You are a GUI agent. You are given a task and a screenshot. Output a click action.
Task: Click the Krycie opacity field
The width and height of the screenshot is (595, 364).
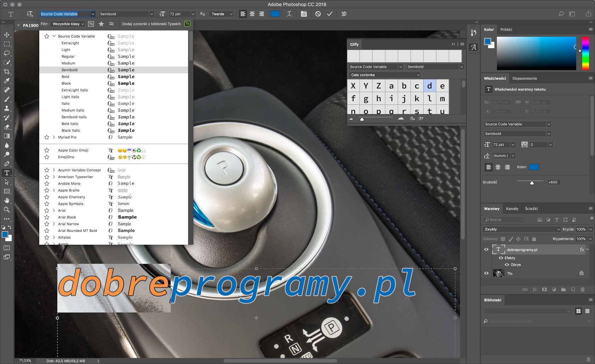pyautogui.click(x=581, y=229)
